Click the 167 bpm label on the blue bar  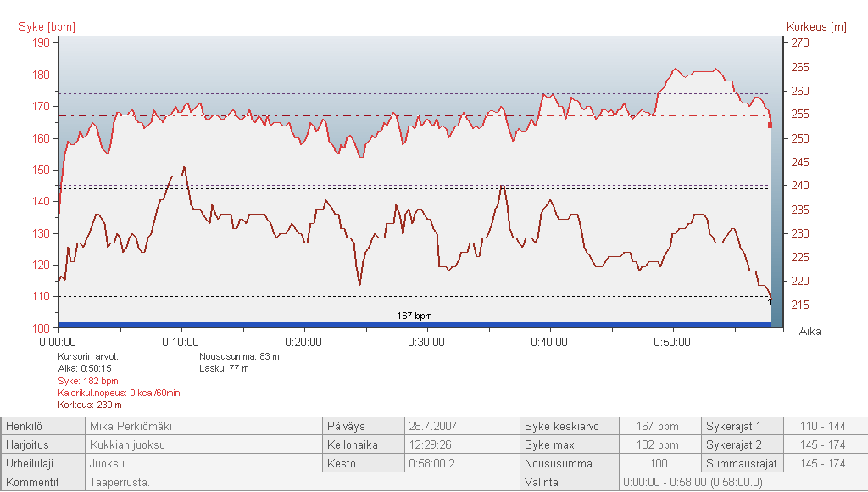coord(414,316)
